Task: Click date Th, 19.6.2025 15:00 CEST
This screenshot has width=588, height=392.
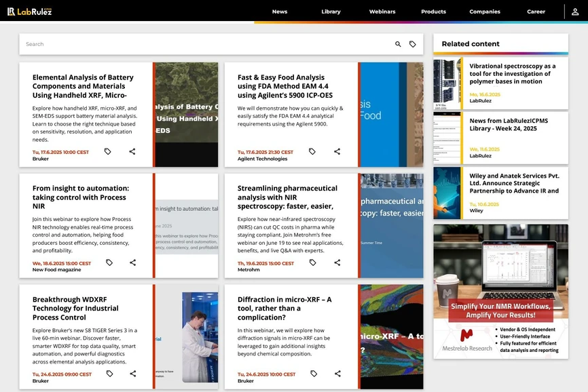Action: coord(266,263)
